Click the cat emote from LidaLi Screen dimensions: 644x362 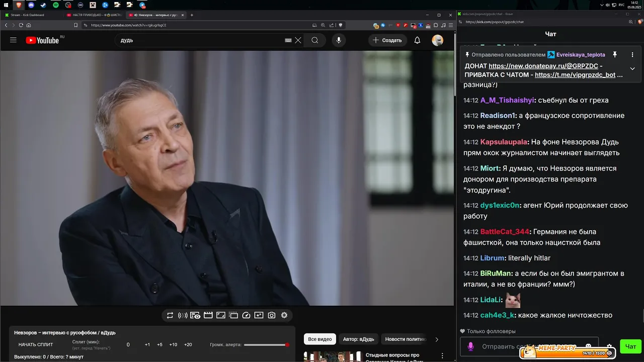513,300
